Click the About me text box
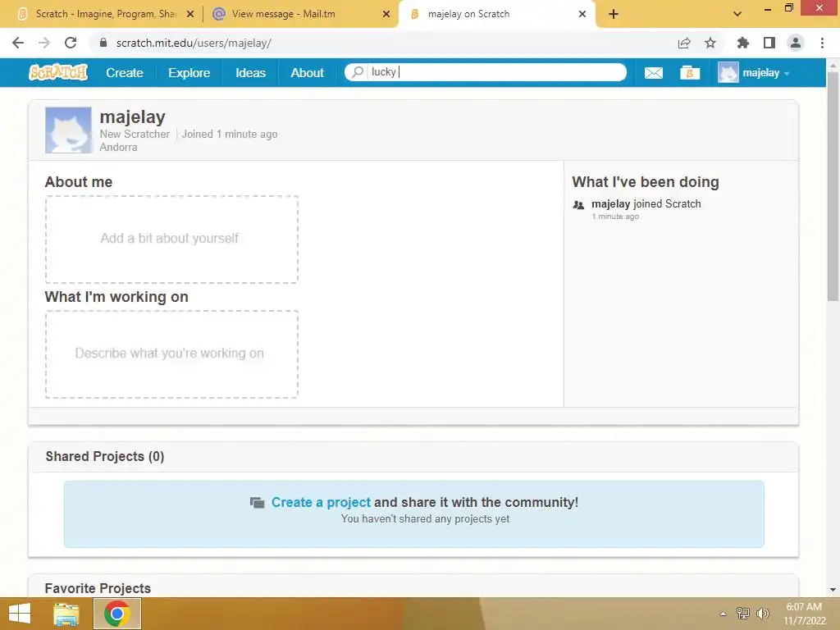This screenshot has width=840, height=630. pyautogui.click(x=171, y=239)
